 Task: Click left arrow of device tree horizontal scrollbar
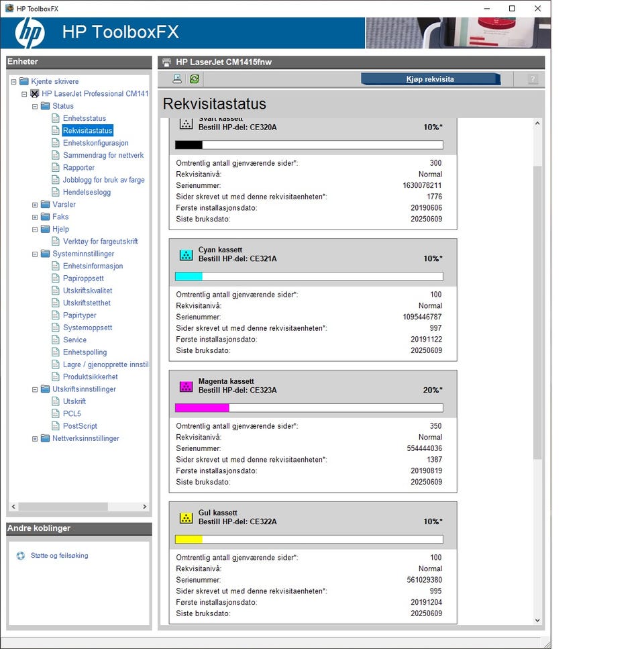pyautogui.click(x=13, y=507)
